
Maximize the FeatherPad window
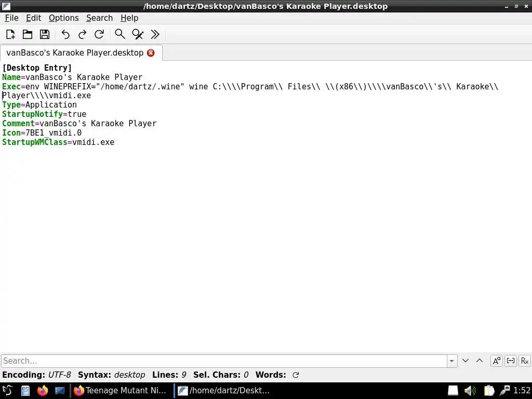point(516,6)
